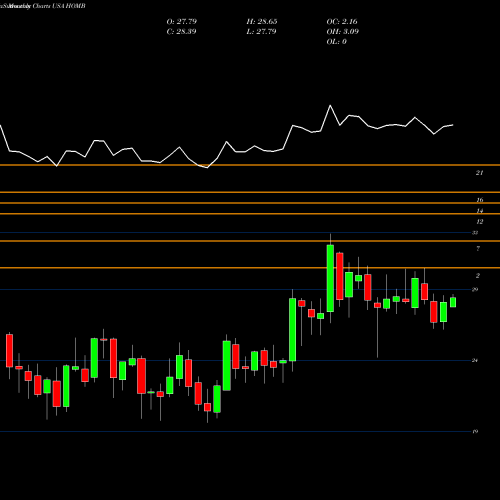This screenshot has width=500, height=500.
Task: Click the close price value 'C: 28.39'
Action: pyautogui.click(x=181, y=32)
